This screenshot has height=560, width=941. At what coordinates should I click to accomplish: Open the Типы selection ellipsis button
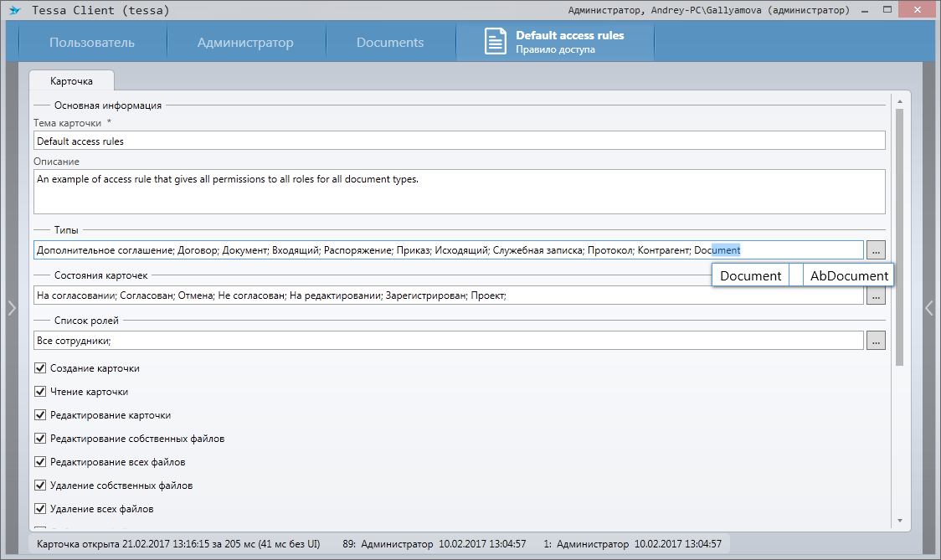[875, 250]
